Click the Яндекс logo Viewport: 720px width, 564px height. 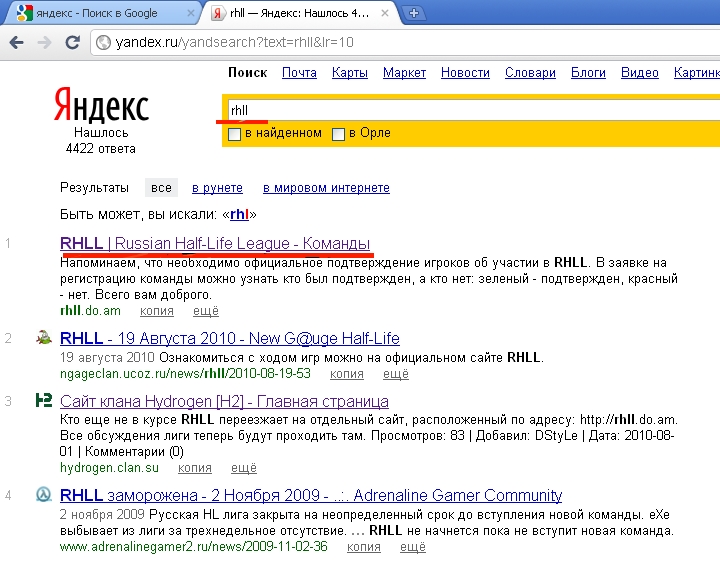101,105
